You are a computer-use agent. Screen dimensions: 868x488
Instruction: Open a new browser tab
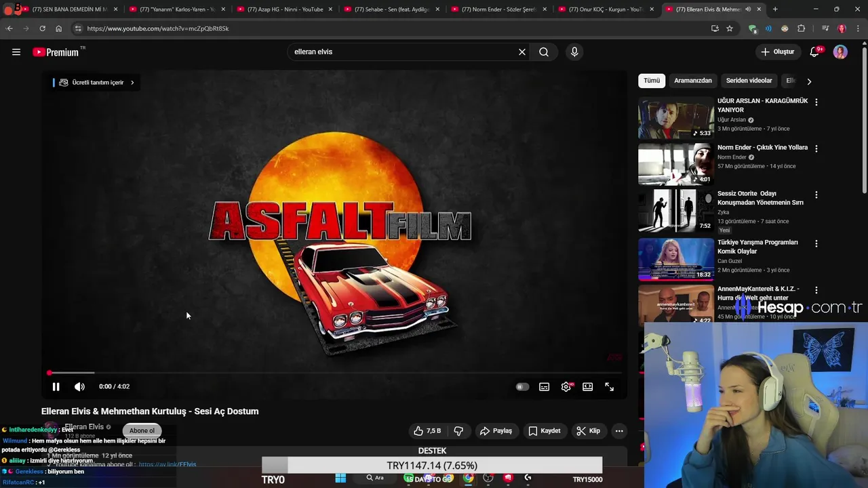(x=775, y=9)
